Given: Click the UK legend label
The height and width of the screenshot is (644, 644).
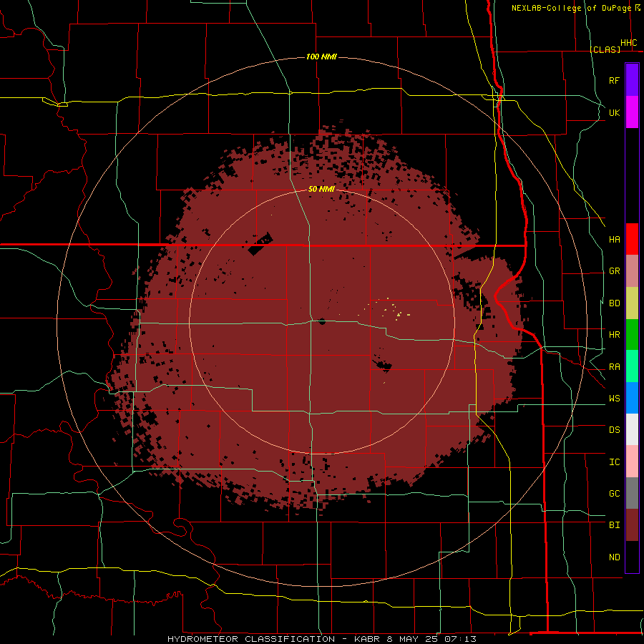Looking at the screenshot, I should [614, 113].
